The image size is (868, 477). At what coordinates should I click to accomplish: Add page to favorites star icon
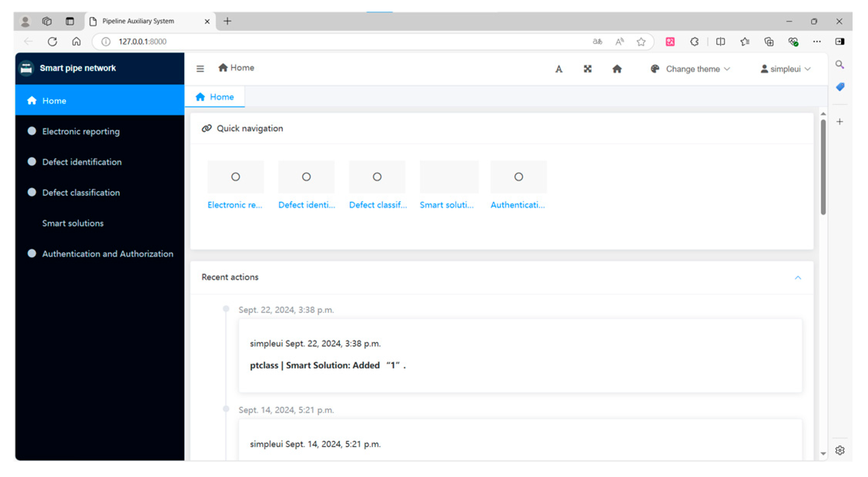click(x=641, y=42)
